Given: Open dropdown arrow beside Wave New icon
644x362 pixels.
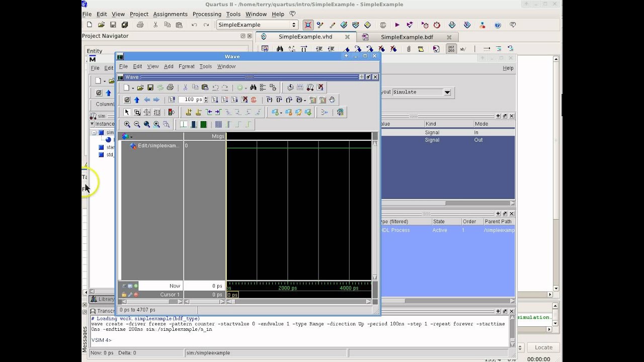Looking at the screenshot, I should [x=133, y=88].
